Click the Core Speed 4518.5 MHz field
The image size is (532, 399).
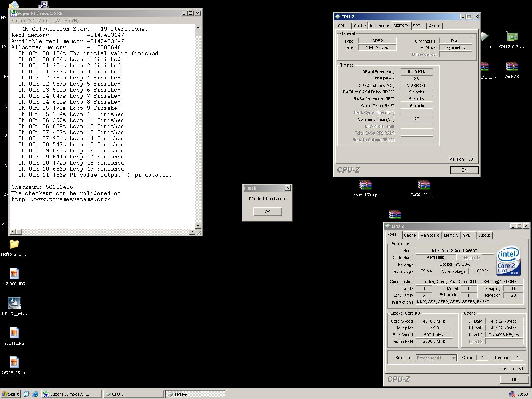pos(434,321)
